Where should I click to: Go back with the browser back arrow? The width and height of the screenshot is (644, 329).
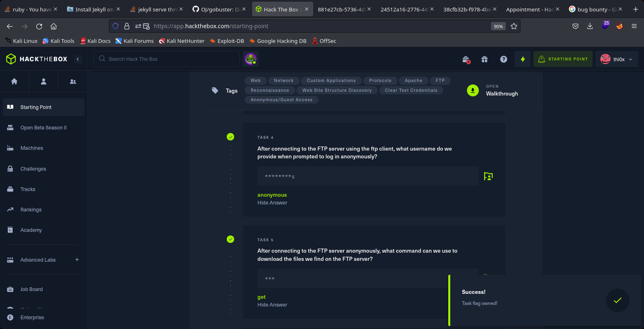pos(10,26)
